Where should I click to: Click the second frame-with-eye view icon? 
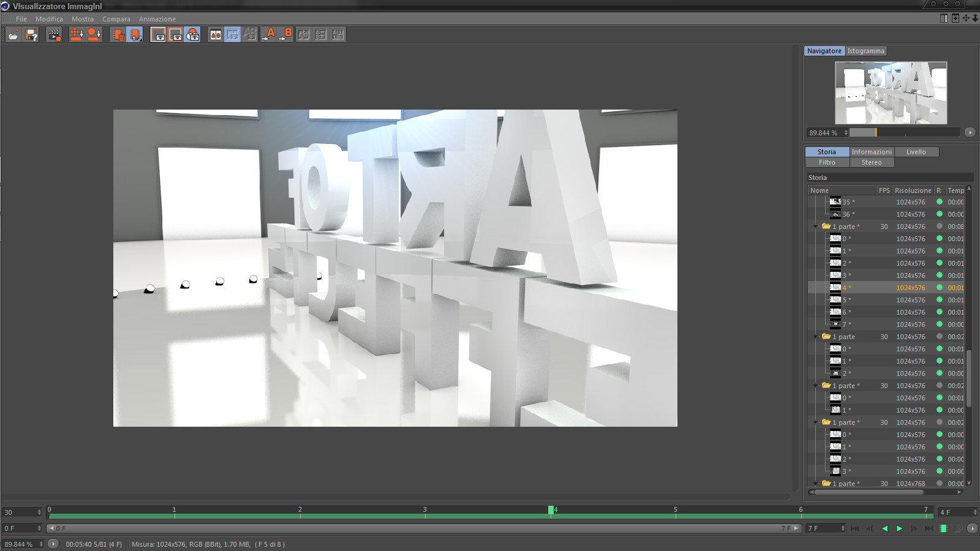[175, 35]
